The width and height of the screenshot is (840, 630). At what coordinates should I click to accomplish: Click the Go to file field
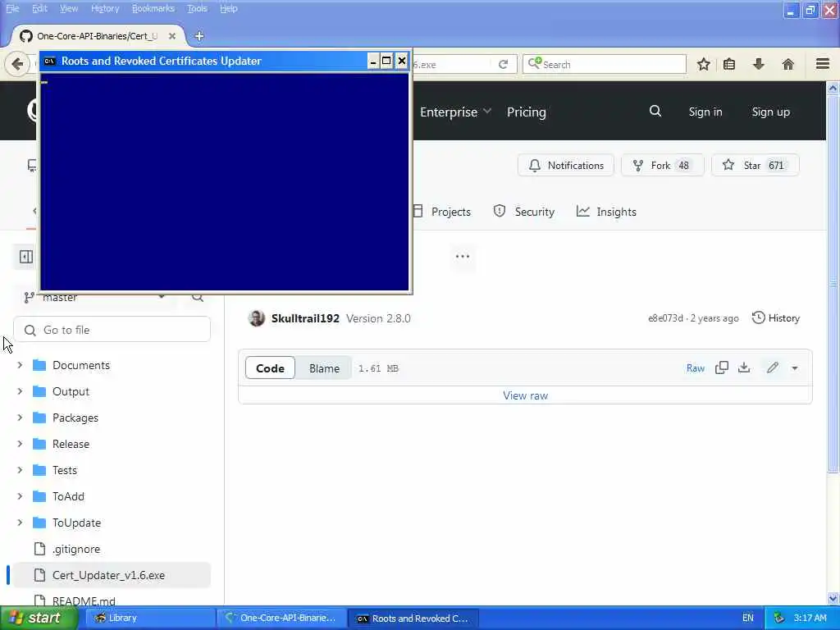pos(112,330)
